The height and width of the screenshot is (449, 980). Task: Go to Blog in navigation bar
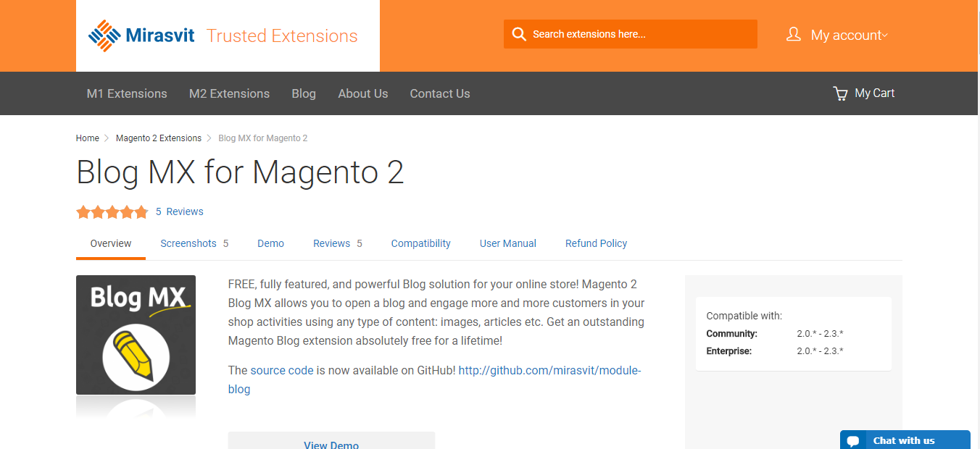click(304, 93)
